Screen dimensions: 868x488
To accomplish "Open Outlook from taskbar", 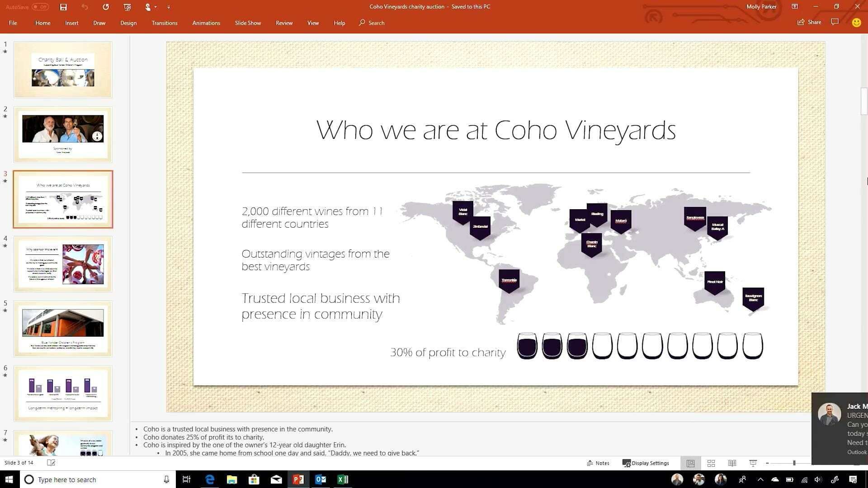I will click(321, 479).
